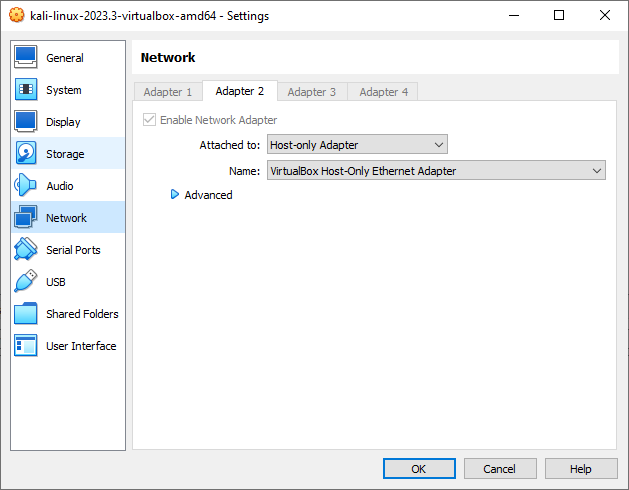This screenshot has width=629, height=490.
Task: Open the Help button
Action: (580, 469)
